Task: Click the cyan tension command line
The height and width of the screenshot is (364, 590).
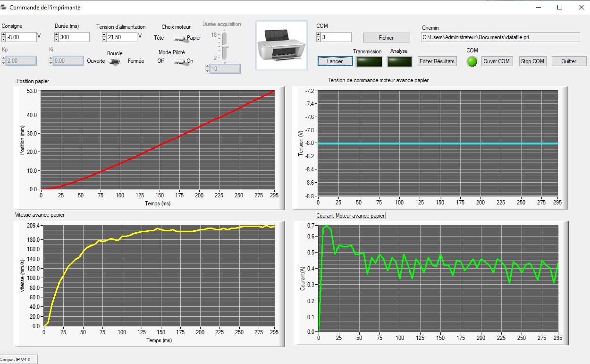Action: [x=438, y=144]
